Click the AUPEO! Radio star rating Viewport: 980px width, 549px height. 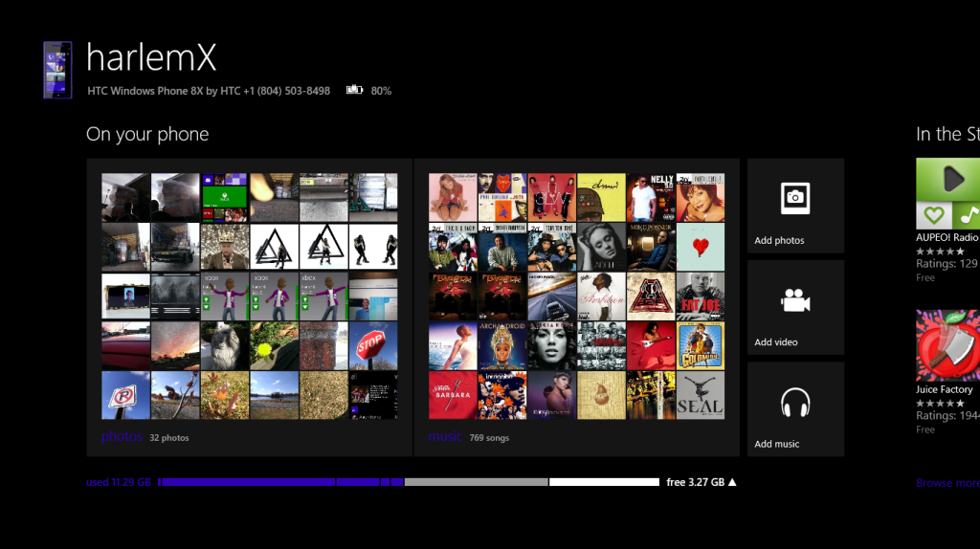(x=940, y=252)
